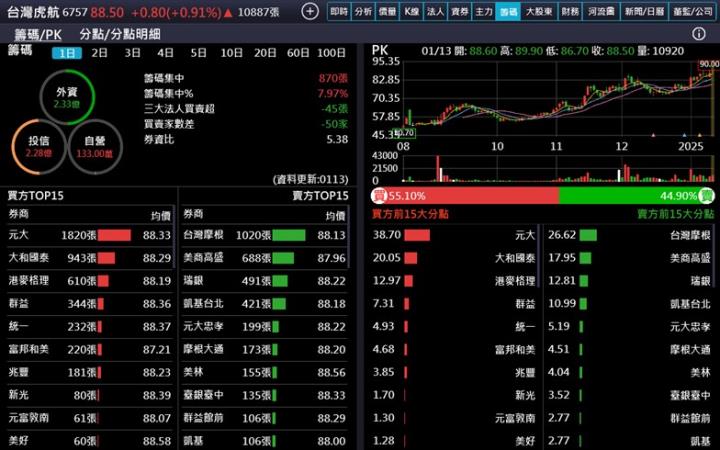Open the 資券 tab
The image size is (720, 450).
point(460,11)
